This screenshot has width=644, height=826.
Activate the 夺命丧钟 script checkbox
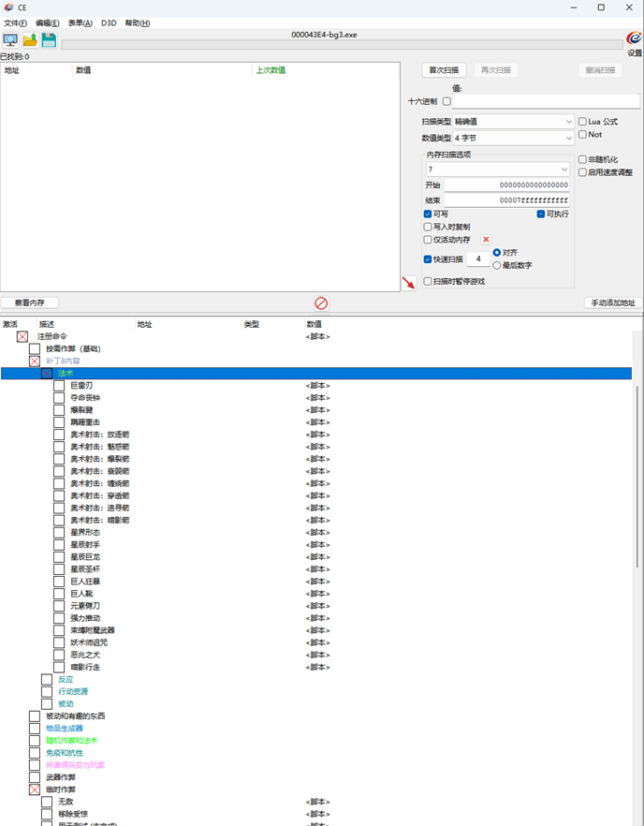tap(59, 398)
